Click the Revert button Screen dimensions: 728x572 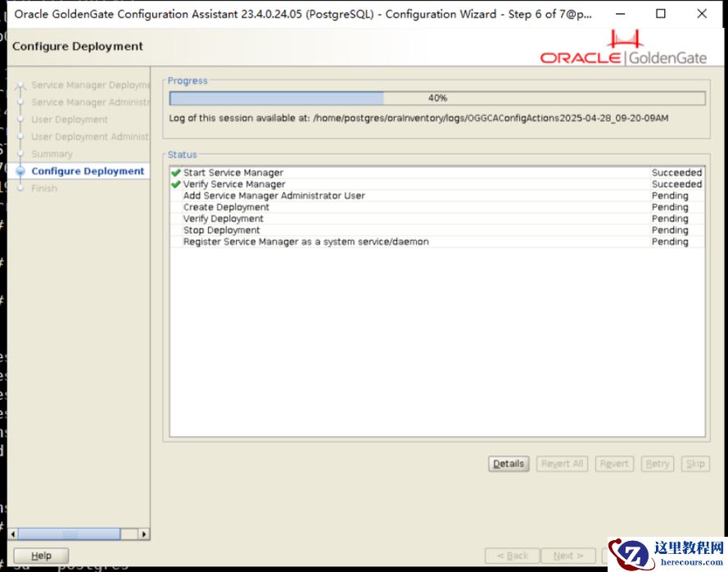[x=614, y=464]
